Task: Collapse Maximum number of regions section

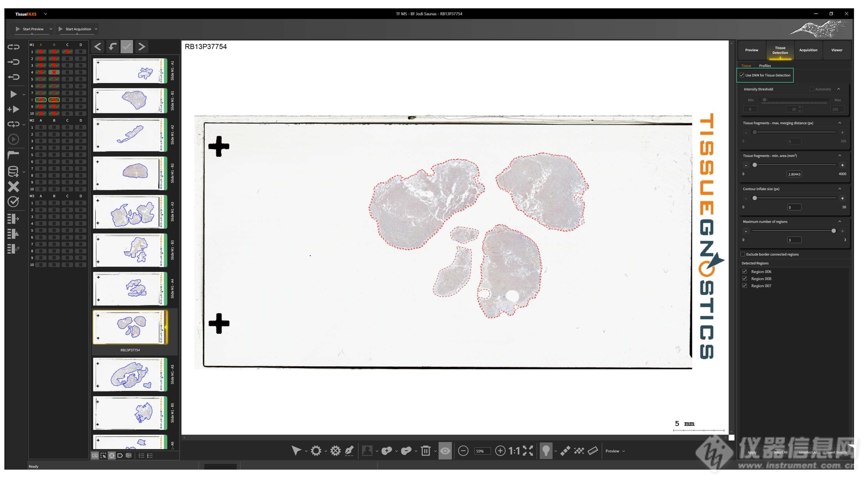Action: (x=840, y=222)
